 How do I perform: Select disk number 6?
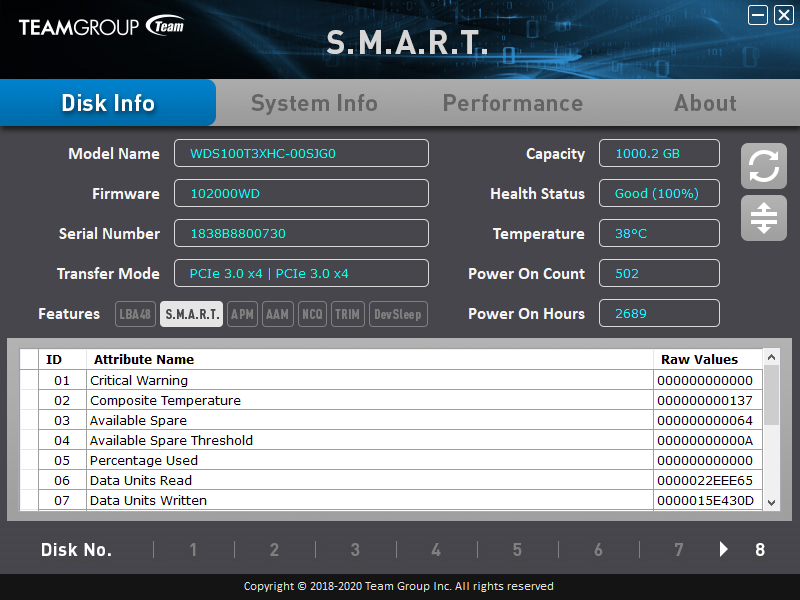[x=598, y=549]
